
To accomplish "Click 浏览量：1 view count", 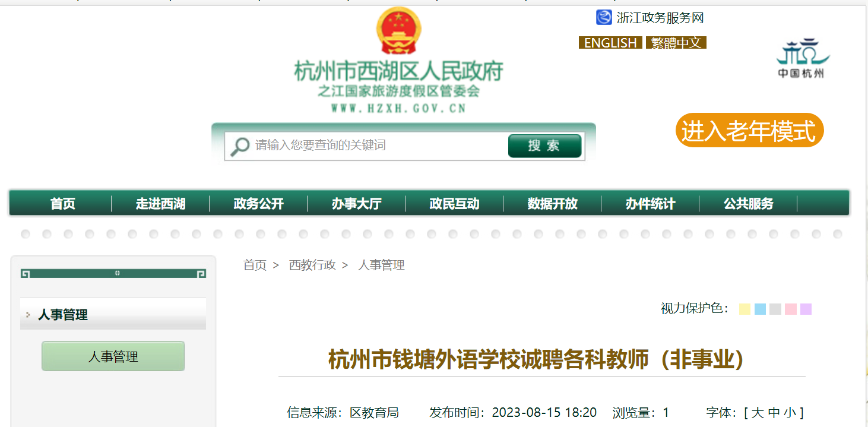I will pyautogui.click(x=641, y=413).
